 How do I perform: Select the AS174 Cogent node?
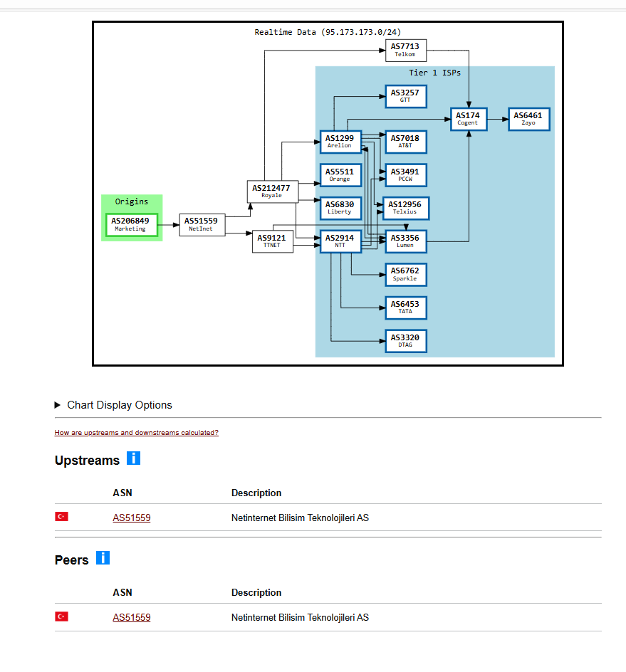(469, 119)
